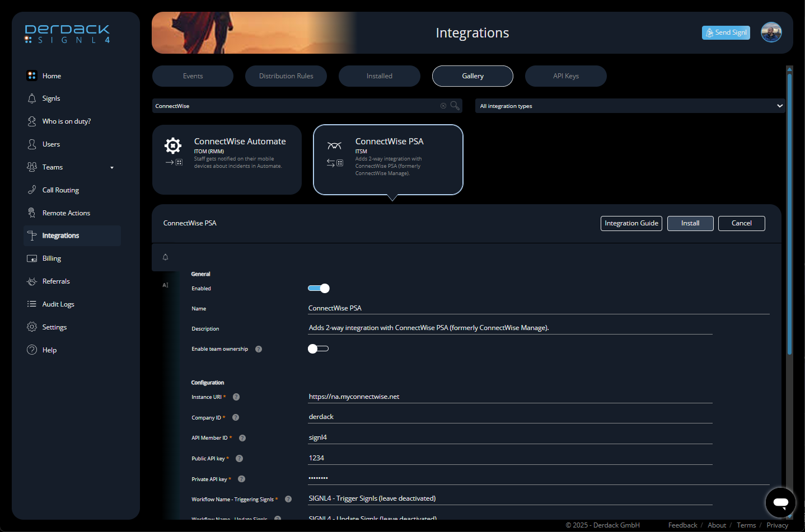This screenshot has height=532, width=805.
Task: Show help for Company ID
Action: [x=236, y=418]
